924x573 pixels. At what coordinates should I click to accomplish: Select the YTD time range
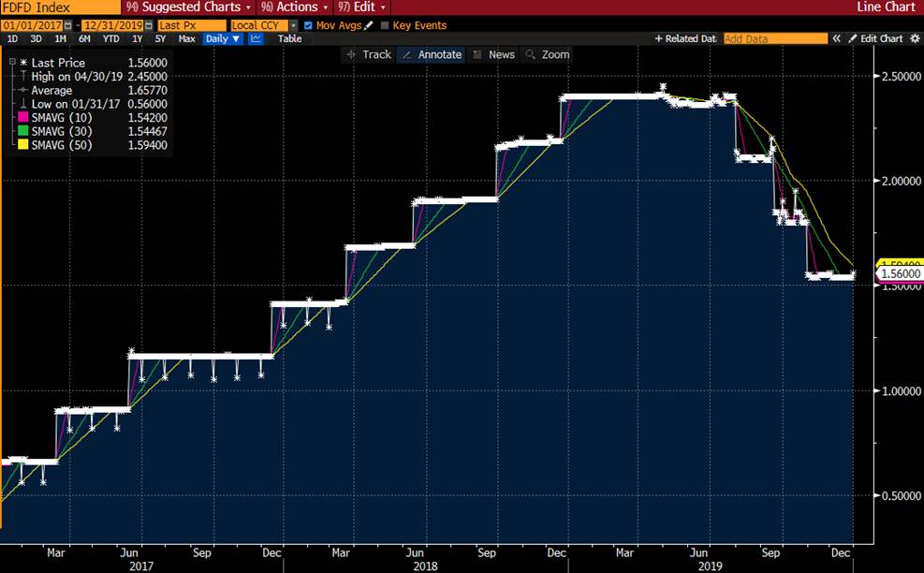[x=110, y=39]
